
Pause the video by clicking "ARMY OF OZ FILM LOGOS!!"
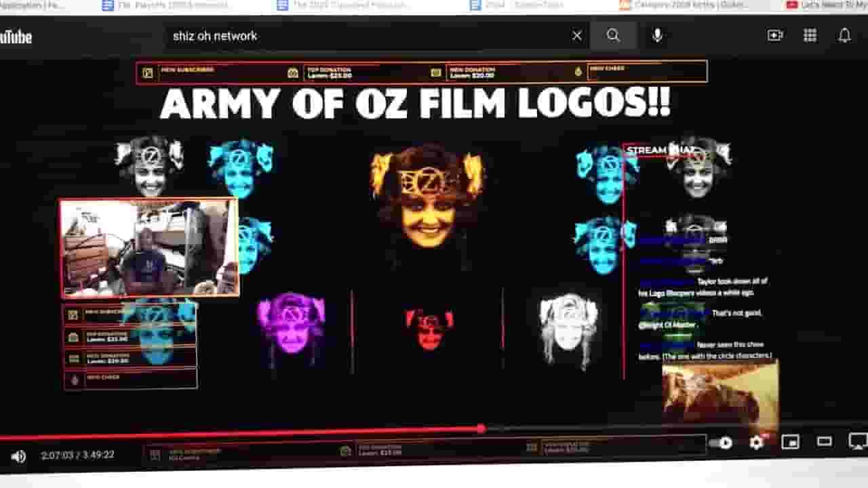click(x=415, y=104)
